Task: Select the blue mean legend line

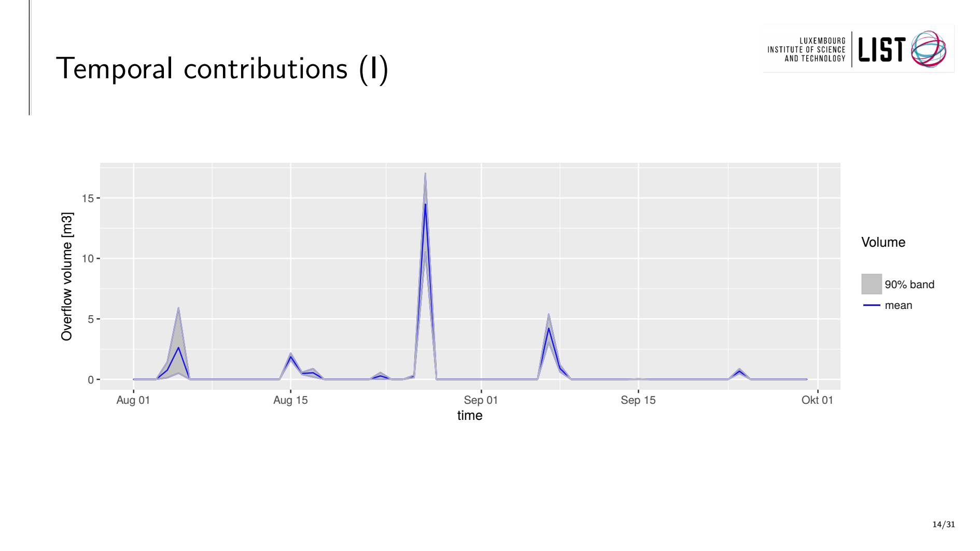Action: pos(872,305)
